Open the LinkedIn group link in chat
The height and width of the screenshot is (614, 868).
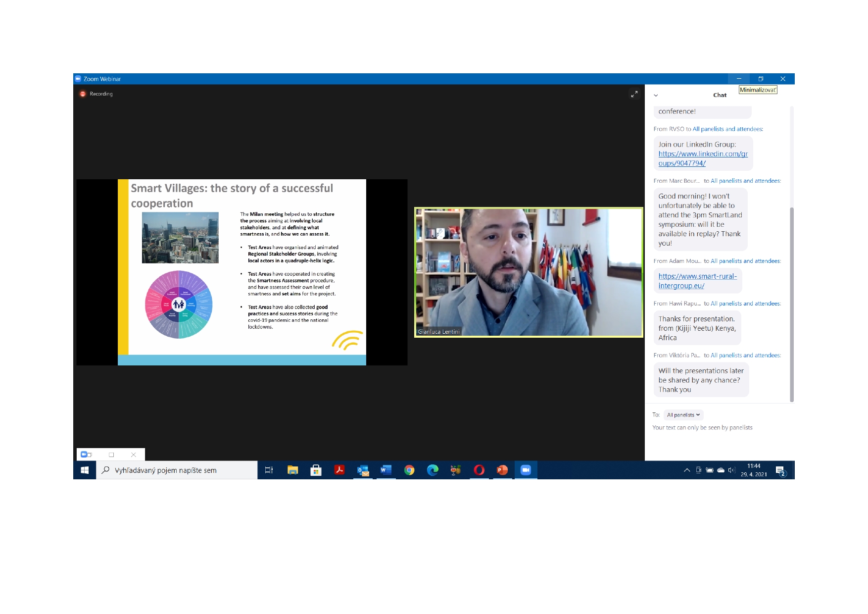pos(703,158)
